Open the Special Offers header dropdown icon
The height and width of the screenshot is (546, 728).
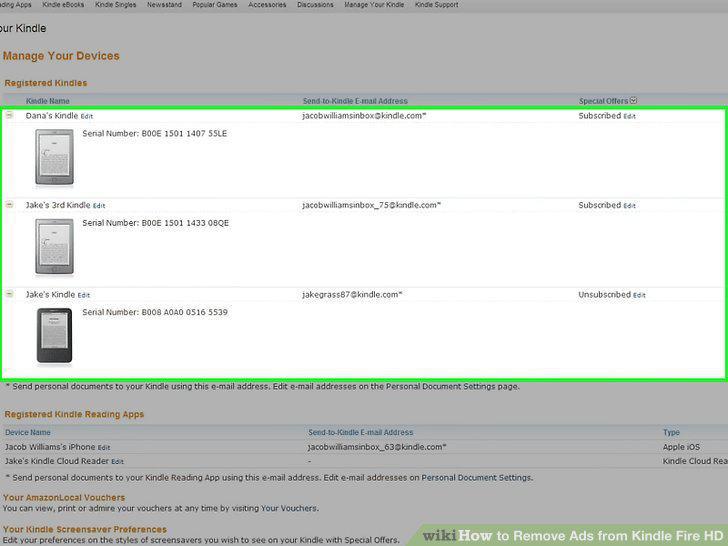click(x=633, y=100)
